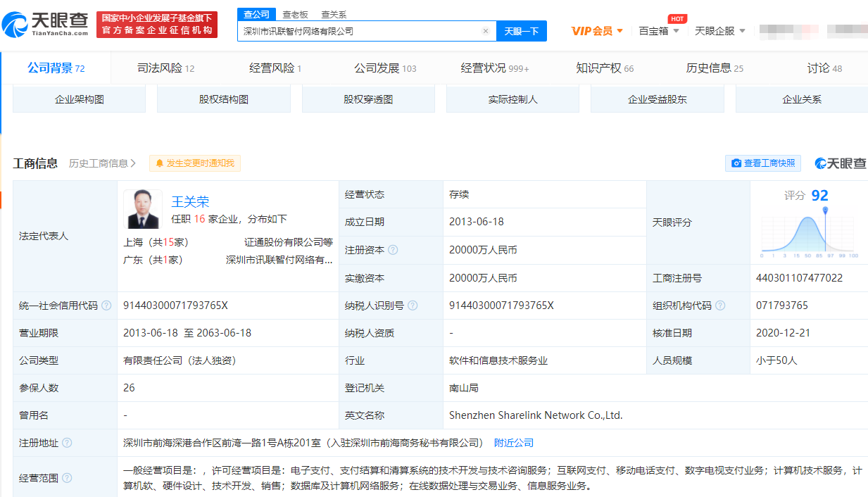Click the legal representative's photo thumbnail
Screen dimensions: 868x497
click(144, 209)
